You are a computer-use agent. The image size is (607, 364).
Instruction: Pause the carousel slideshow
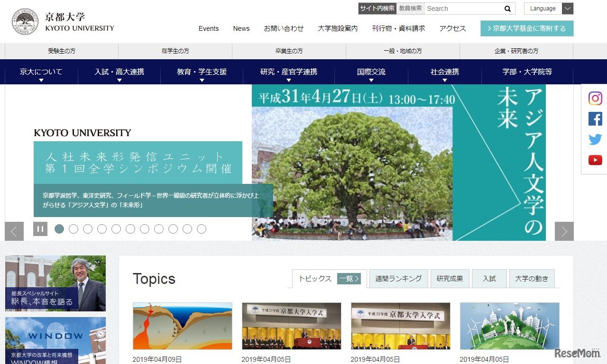coord(40,228)
